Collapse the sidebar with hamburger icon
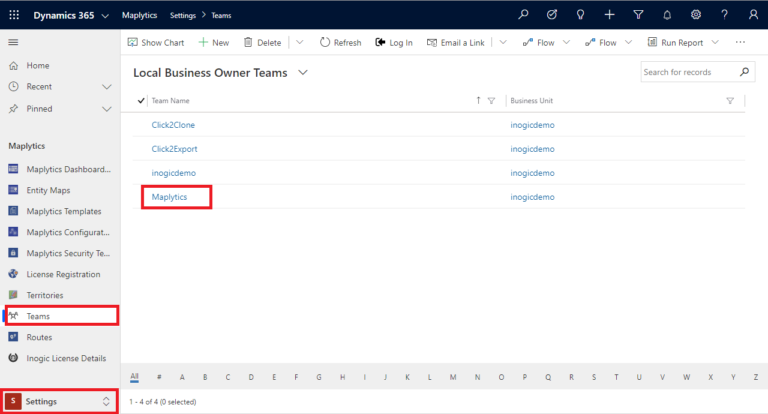Screen dimensions: 768x414 click(13, 43)
